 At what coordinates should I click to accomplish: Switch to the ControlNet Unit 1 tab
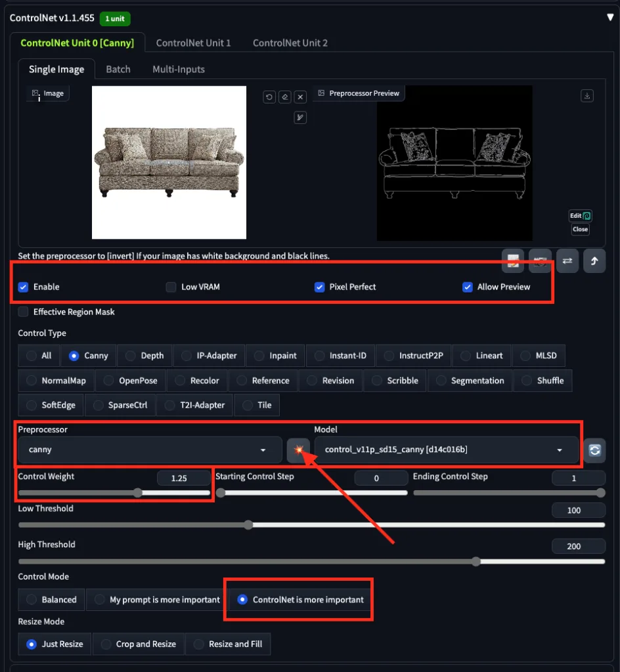pyautogui.click(x=193, y=43)
